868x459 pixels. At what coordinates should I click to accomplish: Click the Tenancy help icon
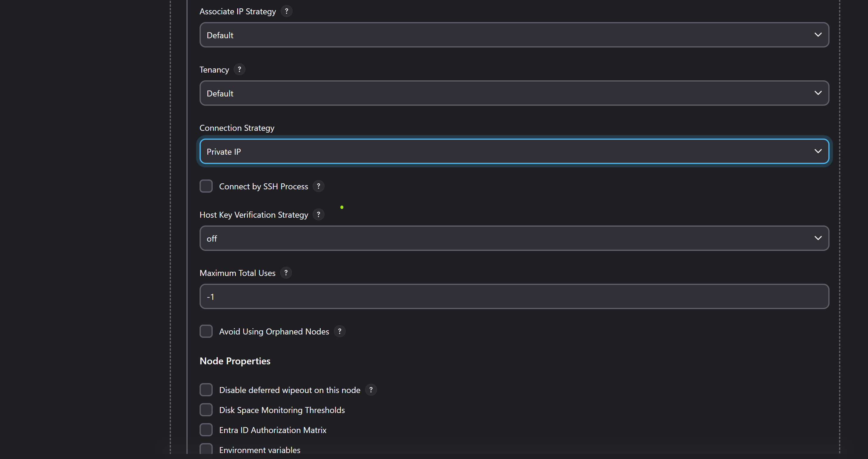point(239,70)
